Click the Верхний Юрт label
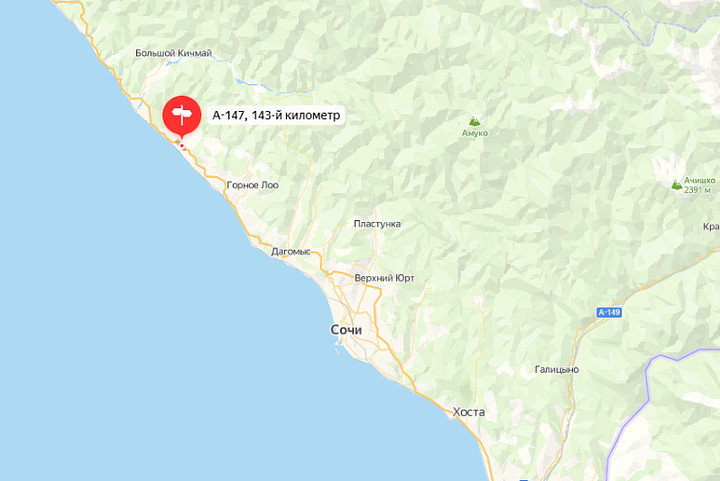The image size is (720, 481). coord(384,278)
